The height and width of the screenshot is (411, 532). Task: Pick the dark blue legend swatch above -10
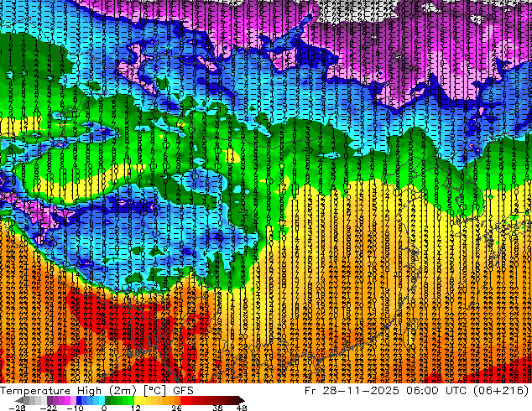coord(79,400)
